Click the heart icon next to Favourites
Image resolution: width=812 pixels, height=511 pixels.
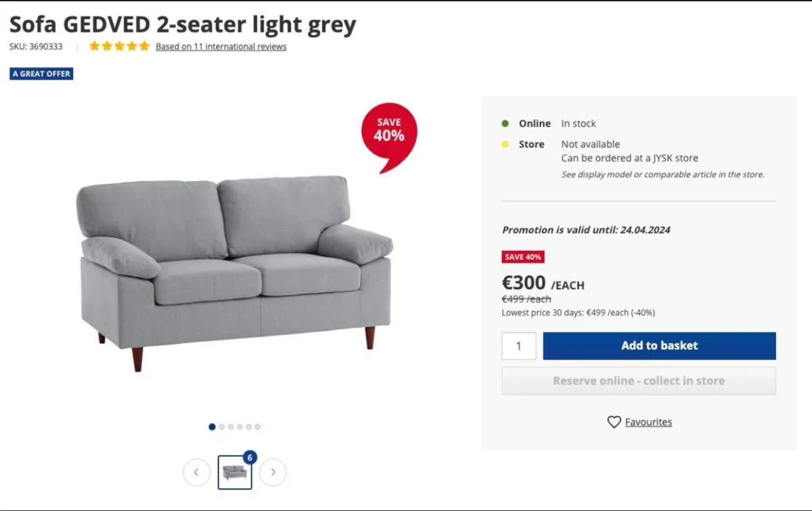click(x=614, y=422)
